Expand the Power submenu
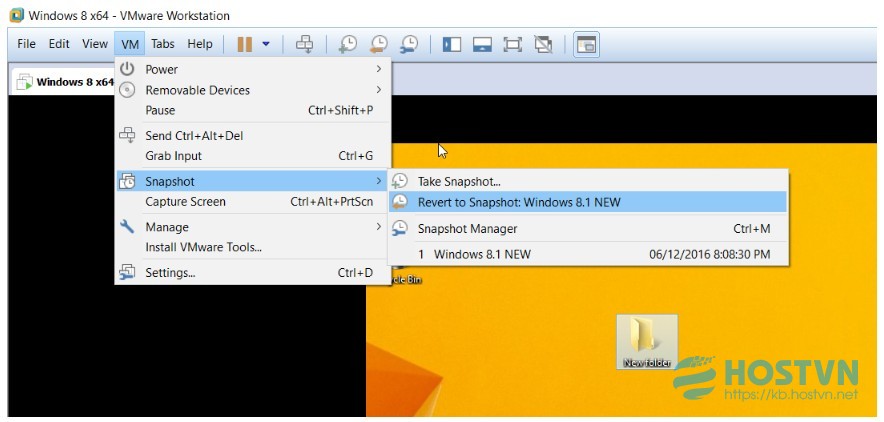Image resolution: width=884 pixels, height=422 pixels. (x=253, y=69)
